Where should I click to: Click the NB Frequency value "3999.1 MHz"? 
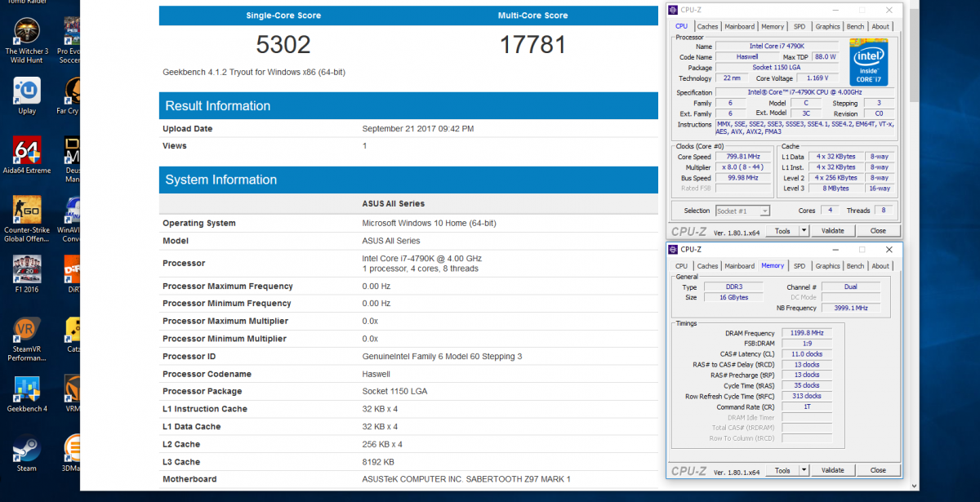(x=850, y=309)
